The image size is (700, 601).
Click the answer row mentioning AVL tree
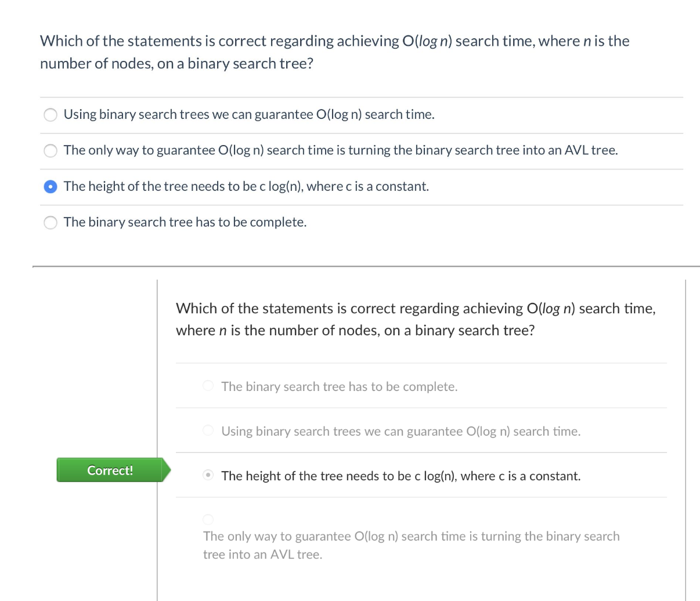pos(341,150)
